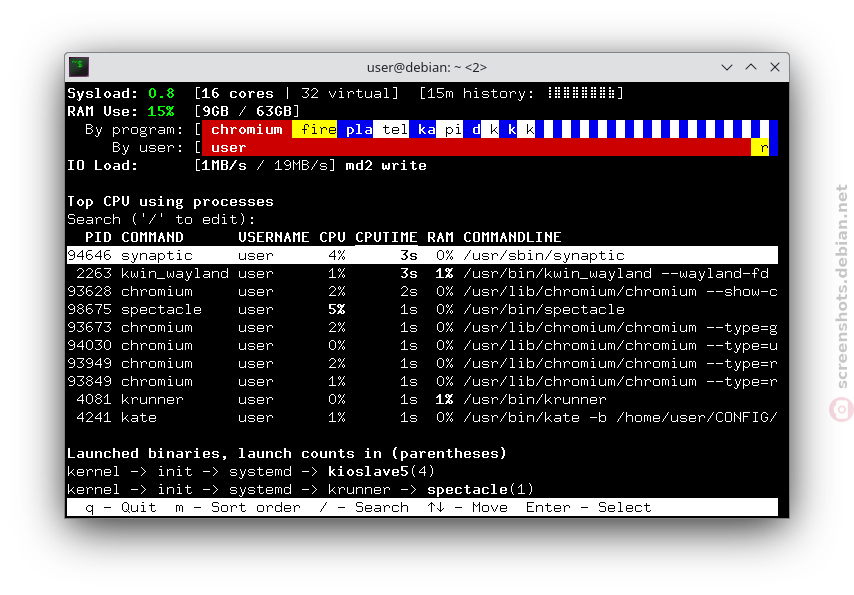Select the kate process row, PID 4241
Screen dimensions: 854x595
click(422, 417)
